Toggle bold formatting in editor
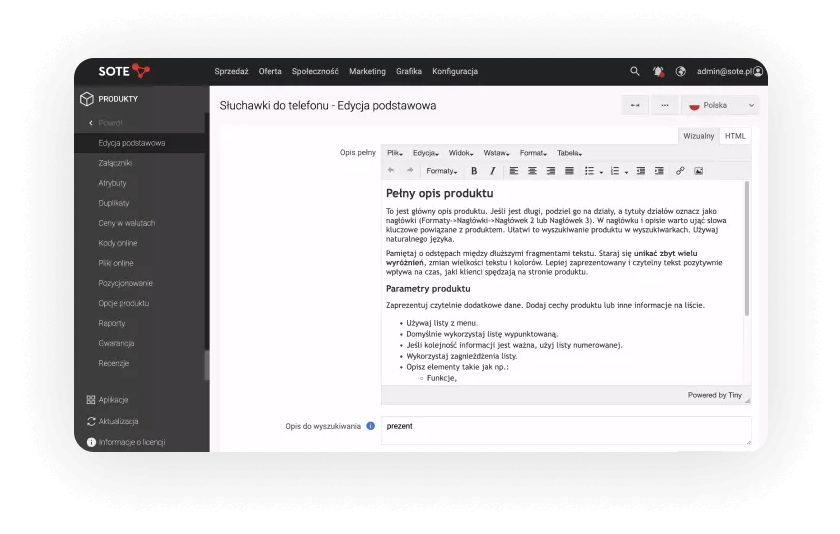Image resolution: width=840 pixels, height=534 pixels. coord(474,171)
